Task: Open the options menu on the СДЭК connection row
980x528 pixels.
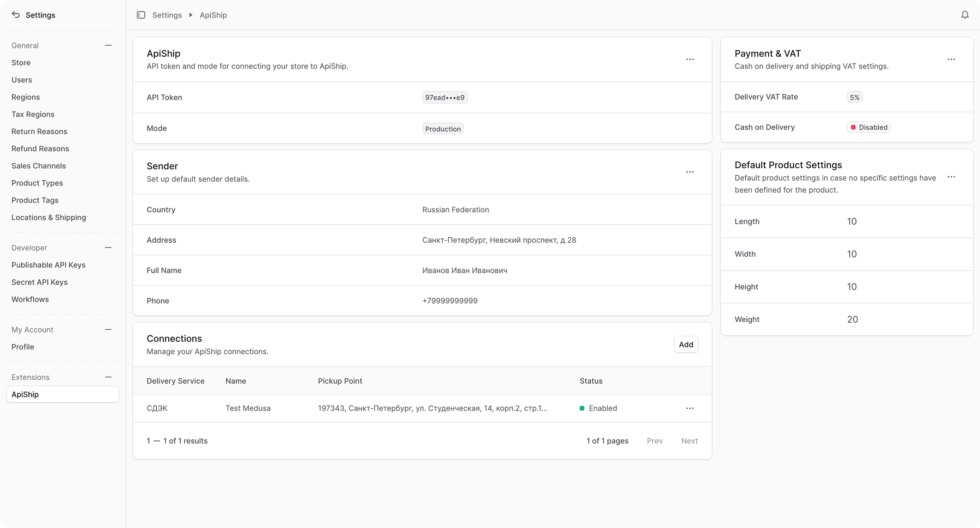Action: click(x=690, y=408)
